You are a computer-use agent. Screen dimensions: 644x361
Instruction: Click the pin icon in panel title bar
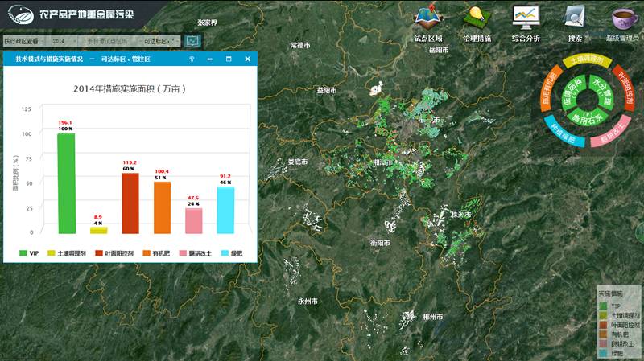(x=191, y=59)
